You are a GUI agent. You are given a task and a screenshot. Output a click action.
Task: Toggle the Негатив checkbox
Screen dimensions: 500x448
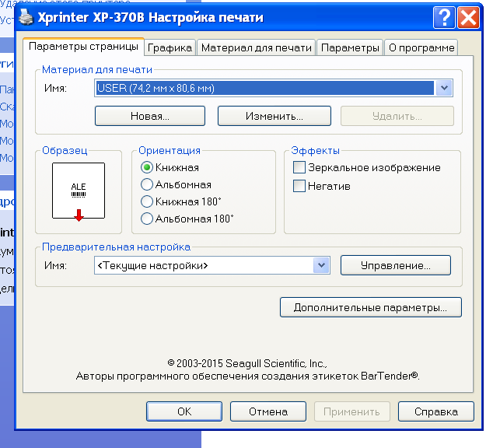point(299,186)
